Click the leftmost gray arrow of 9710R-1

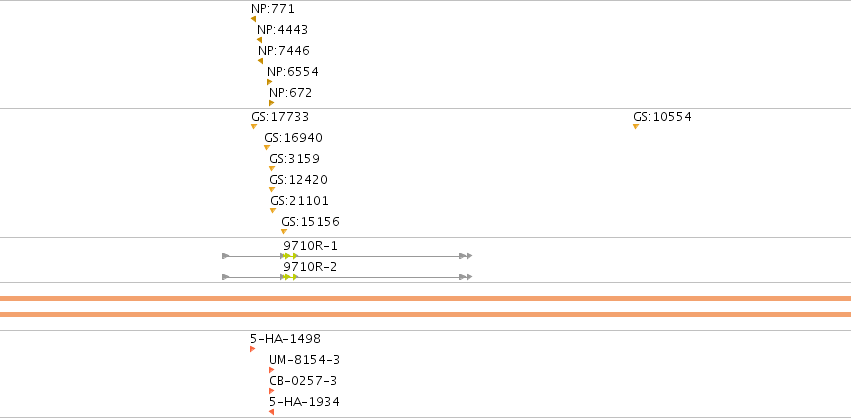[226, 256]
